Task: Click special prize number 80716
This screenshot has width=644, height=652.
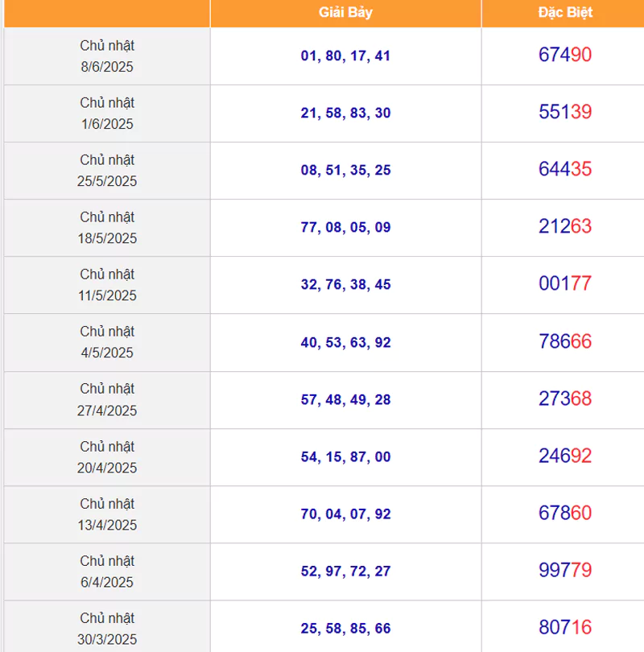Action: pyautogui.click(x=565, y=627)
